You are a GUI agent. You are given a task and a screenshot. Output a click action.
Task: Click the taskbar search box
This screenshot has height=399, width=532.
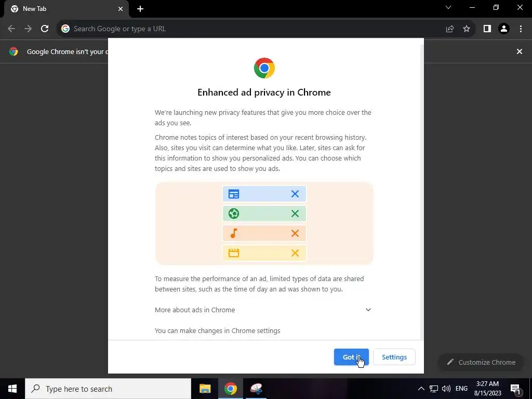point(108,389)
